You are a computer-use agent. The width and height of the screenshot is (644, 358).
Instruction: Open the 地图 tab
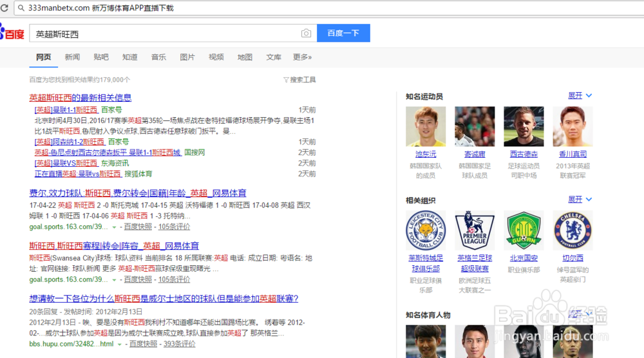(x=245, y=57)
